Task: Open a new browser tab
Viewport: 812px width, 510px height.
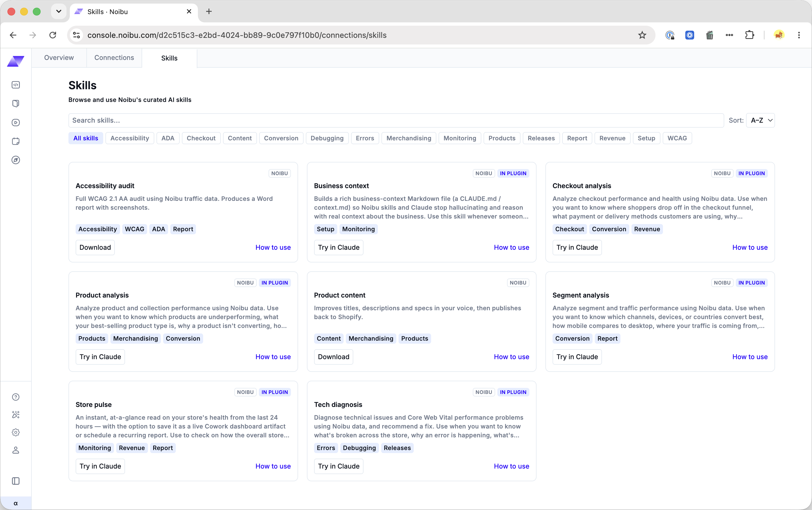Action: (x=209, y=12)
